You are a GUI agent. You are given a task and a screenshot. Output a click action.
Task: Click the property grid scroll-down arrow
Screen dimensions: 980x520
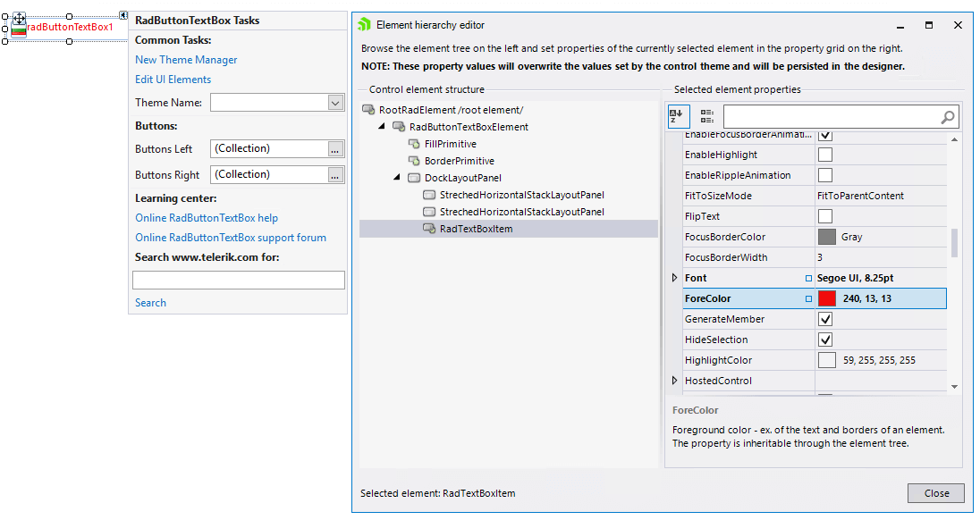pos(954,387)
